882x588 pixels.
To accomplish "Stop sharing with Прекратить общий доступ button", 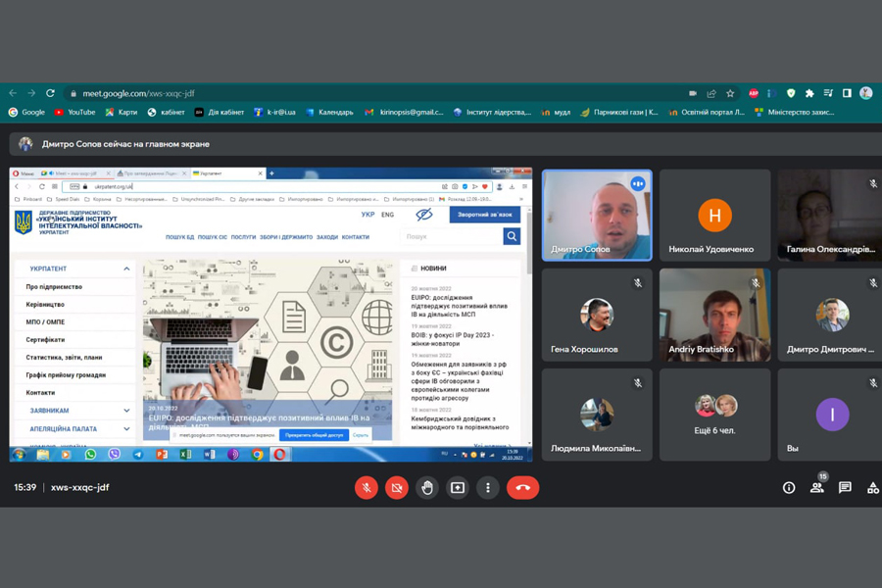I will 314,435.
